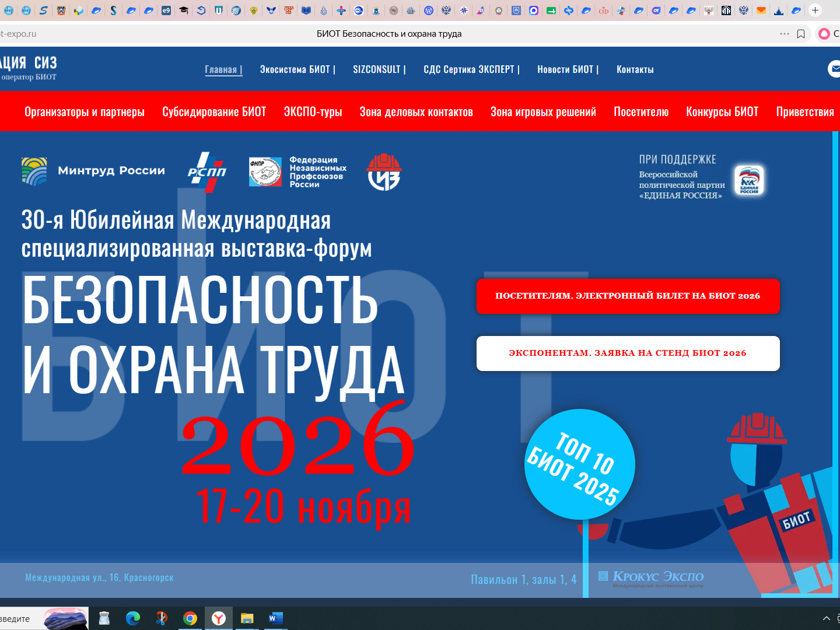
Task: Go to Главная in top navigation
Action: [x=223, y=69]
